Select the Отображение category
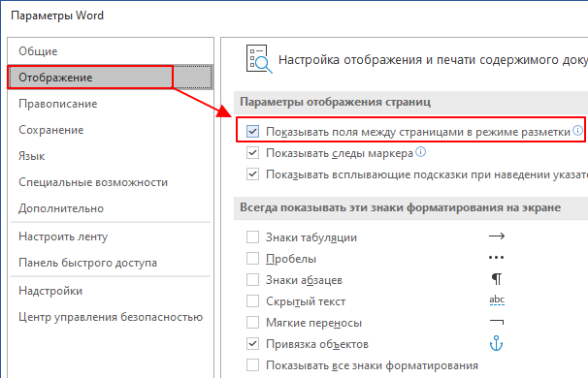This screenshot has width=588, height=378. pyautogui.click(x=111, y=78)
